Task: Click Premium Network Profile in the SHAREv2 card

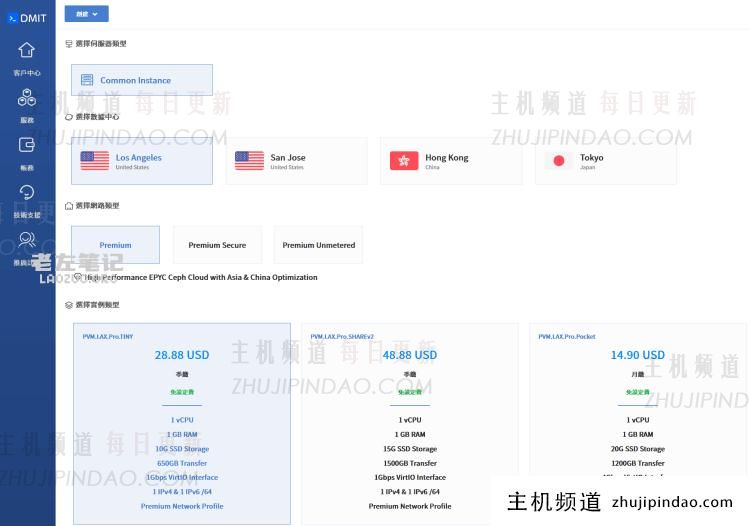Action: click(x=410, y=506)
